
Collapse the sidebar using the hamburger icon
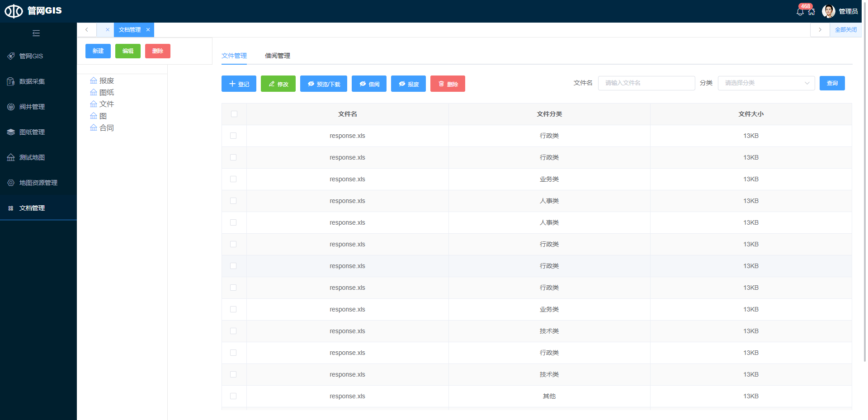[x=36, y=33]
